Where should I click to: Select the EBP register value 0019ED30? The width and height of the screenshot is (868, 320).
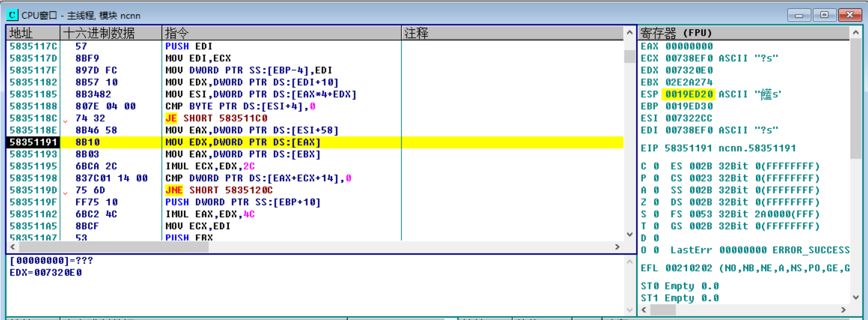click(689, 106)
